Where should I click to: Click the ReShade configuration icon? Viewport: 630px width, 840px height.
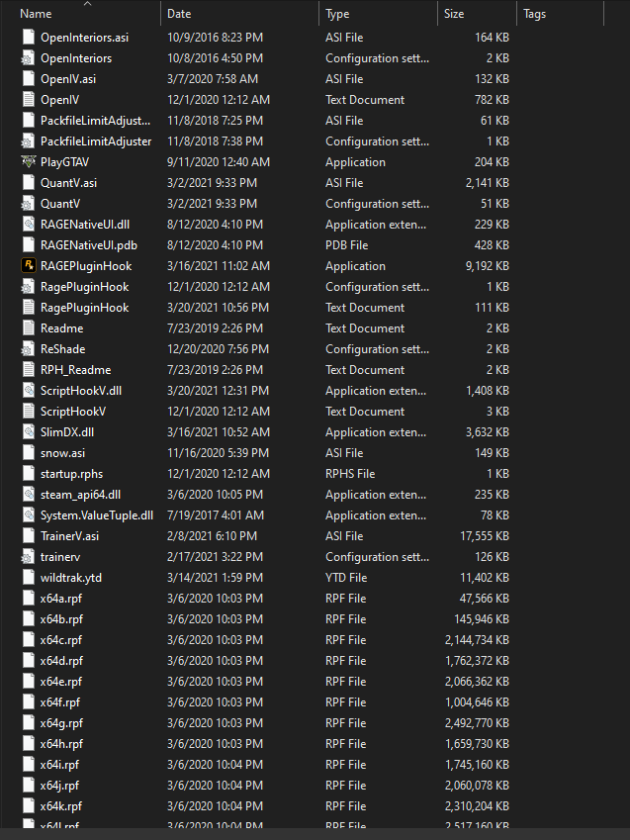pos(28,349)
